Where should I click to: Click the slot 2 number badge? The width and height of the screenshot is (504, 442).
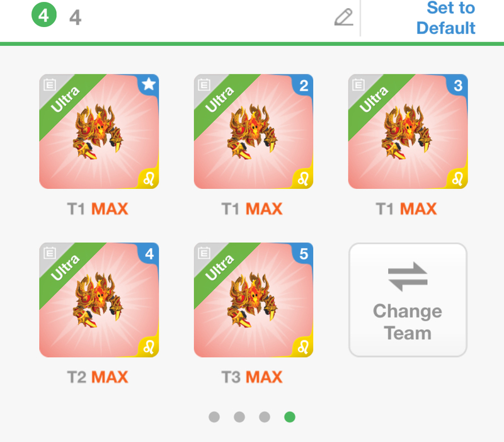pos(304,86)
